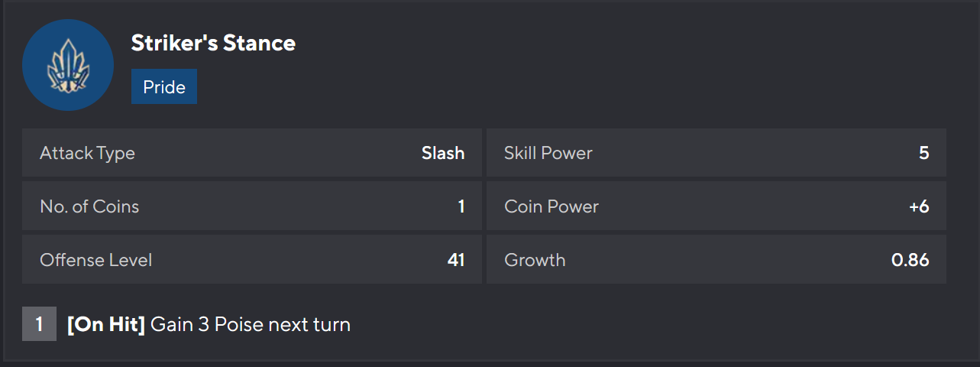The width and height of the screenshot is (980, 367).
Task: Click the Coin Power label
Action: [551, 206]
